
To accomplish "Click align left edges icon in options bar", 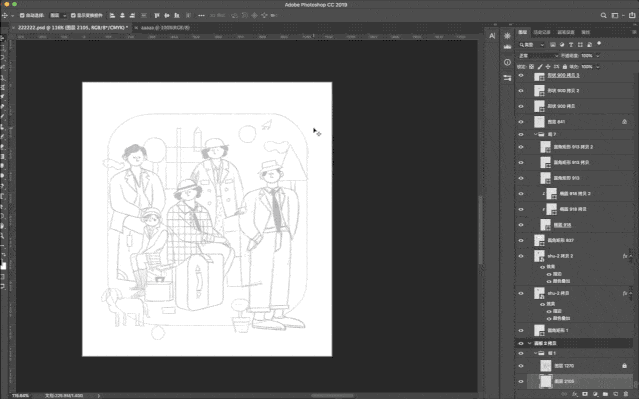I will point(112,15).
